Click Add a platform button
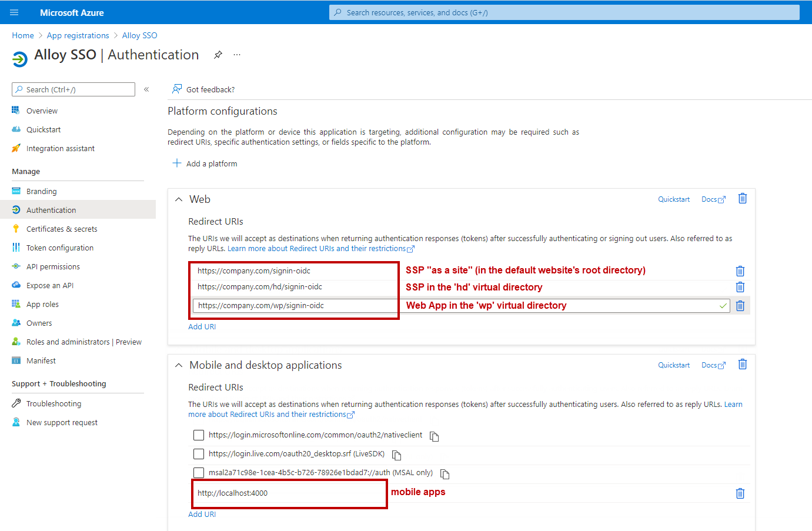 click(x=205, y=163)
